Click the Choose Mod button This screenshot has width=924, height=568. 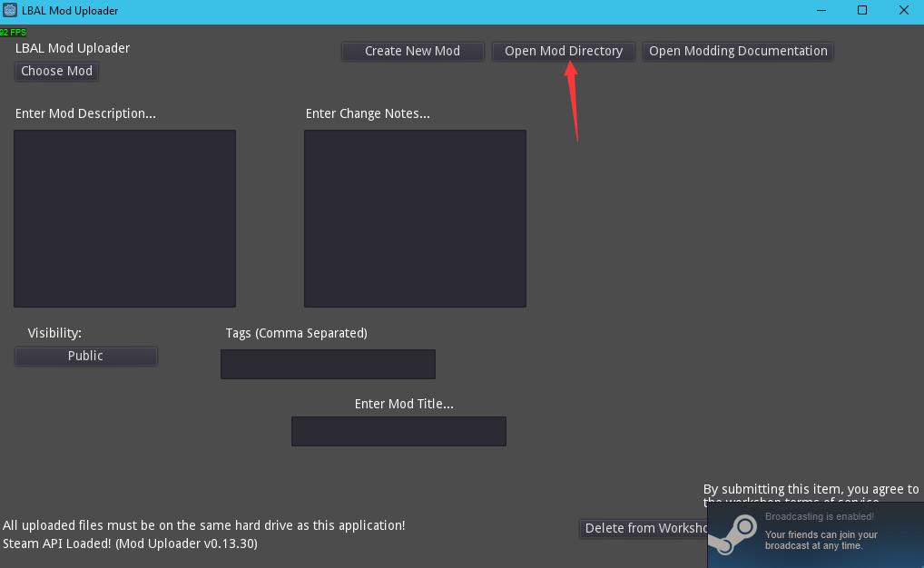pyautogui.click(x=56, y=72)
